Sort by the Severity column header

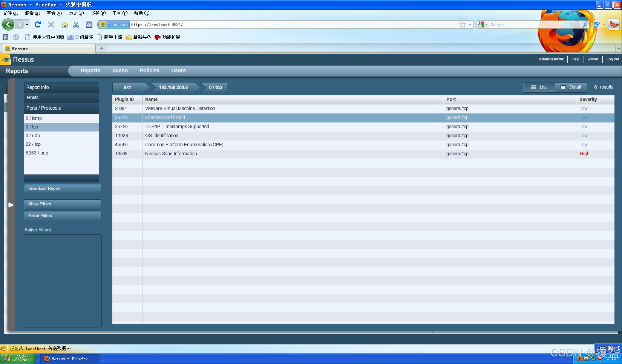point(596,99)
